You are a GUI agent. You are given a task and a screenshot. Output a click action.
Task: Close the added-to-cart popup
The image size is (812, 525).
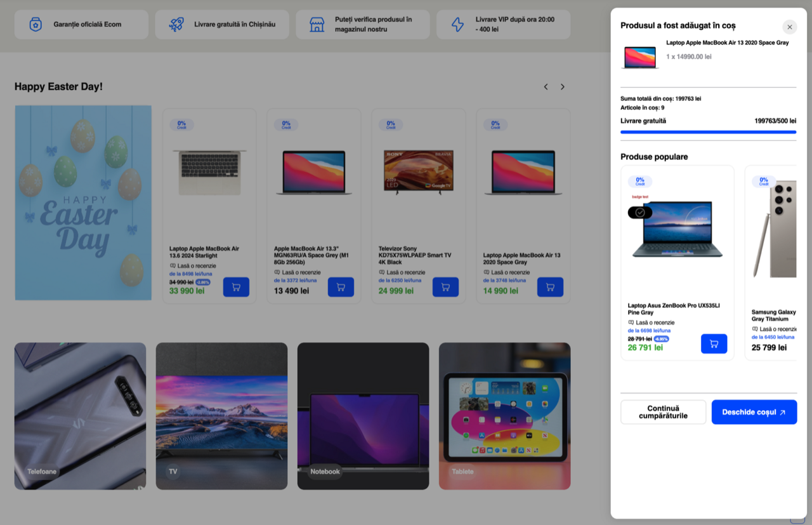(x=789, y=27)
